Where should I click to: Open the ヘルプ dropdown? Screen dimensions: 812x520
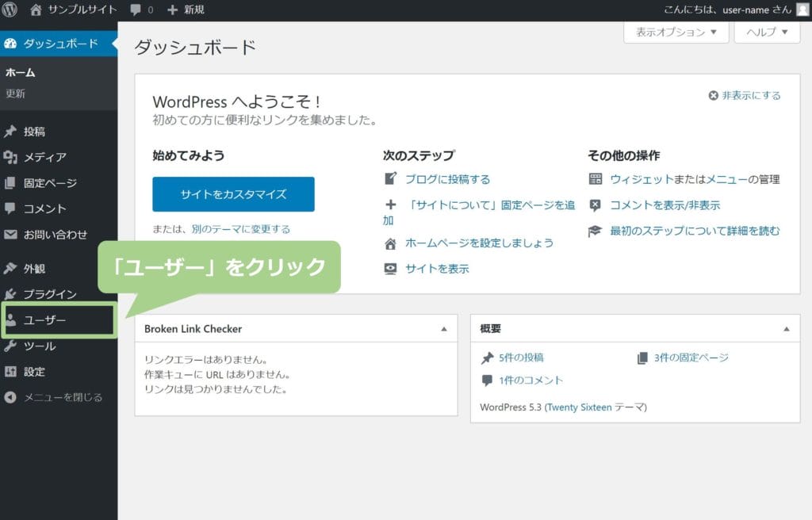pos(767,32)
